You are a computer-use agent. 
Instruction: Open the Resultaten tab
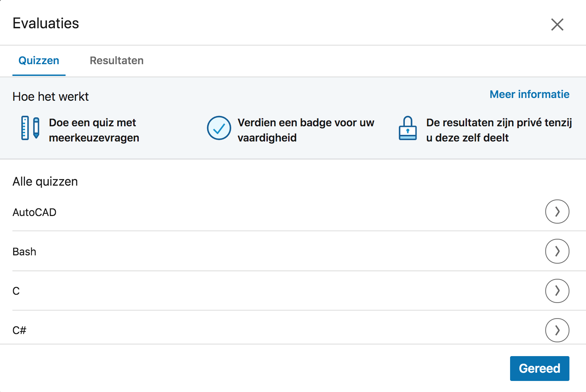point(117,61)
